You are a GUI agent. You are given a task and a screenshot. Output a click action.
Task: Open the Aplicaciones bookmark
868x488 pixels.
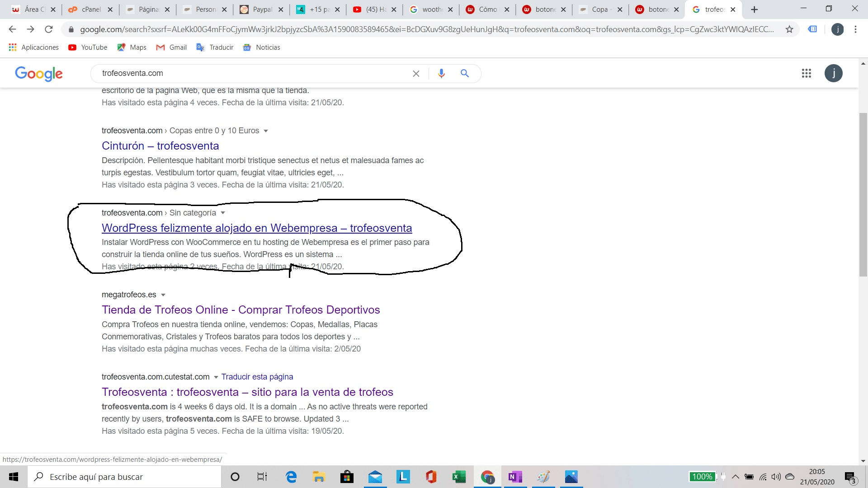[x=34, y=47]
